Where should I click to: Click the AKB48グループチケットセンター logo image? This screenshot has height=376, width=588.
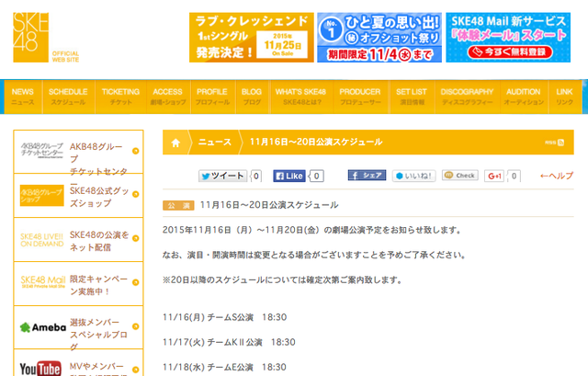[x=42, y=151]
